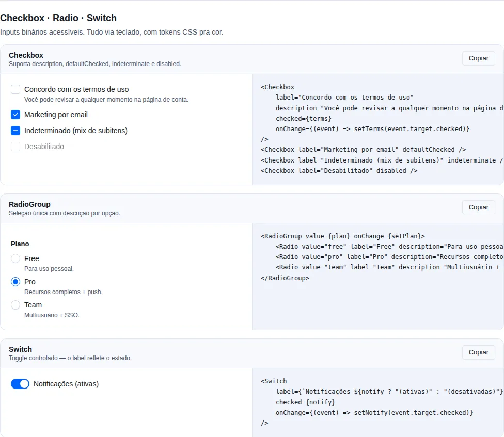The width and height of the screenshot is (504, 437).
Task: Click the 'Você pode revisar a qualquer momento' description
Action: [106, 100]
